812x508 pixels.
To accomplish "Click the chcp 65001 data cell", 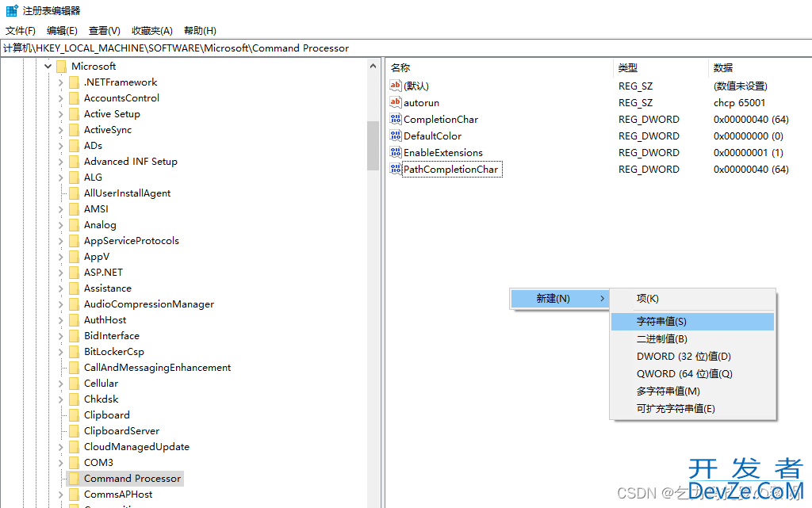I will 739,103.
